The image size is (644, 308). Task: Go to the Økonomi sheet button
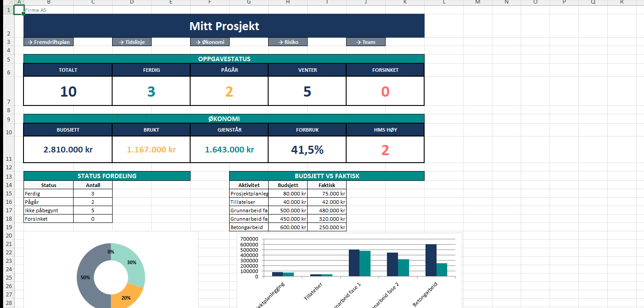pyautogui.click(x=210, y=42)
